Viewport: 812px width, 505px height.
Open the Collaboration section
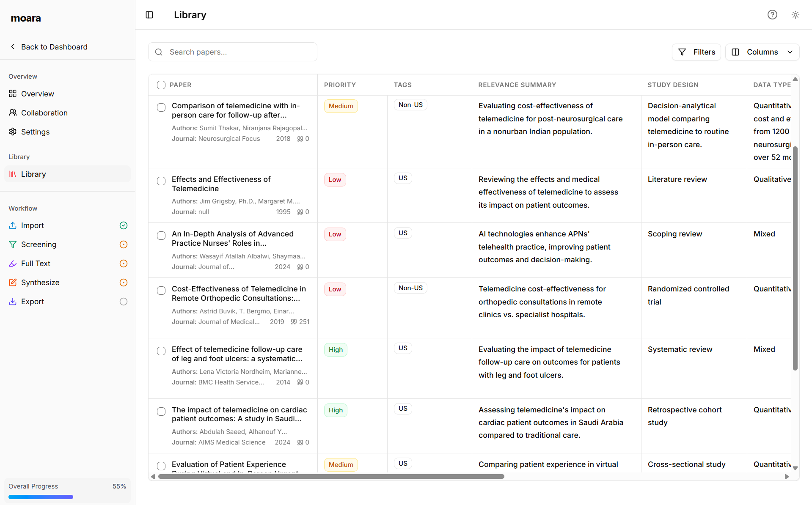(x=44, y=113)
